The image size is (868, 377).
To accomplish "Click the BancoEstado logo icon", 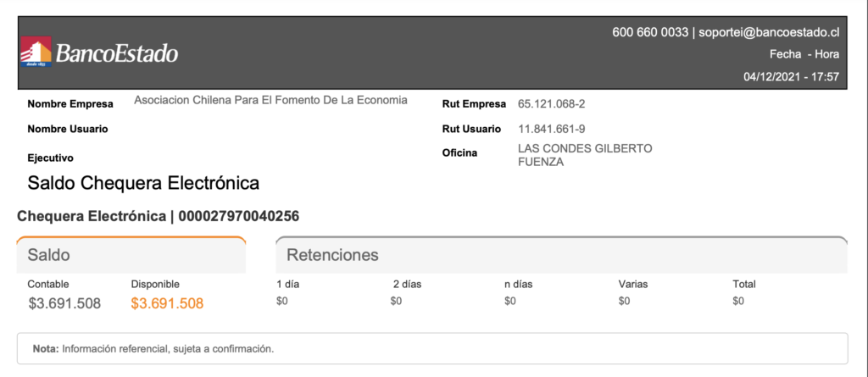I will click(36, 52).
